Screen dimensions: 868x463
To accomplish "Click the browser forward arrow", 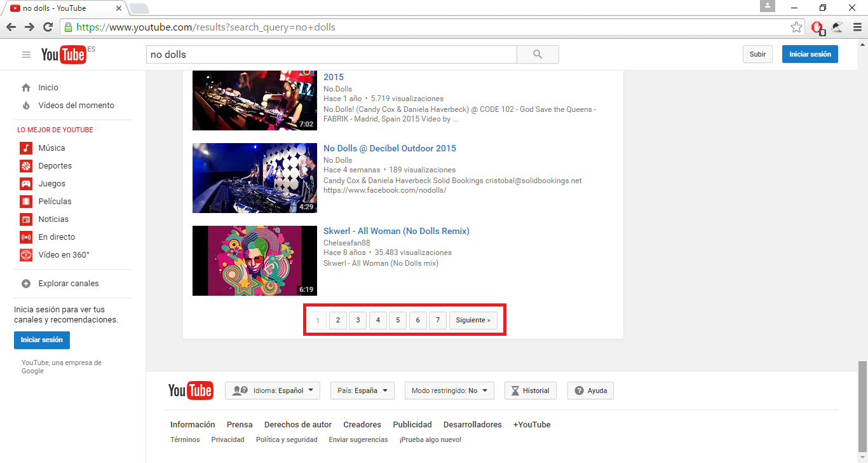I will click(x=29, y=27).
